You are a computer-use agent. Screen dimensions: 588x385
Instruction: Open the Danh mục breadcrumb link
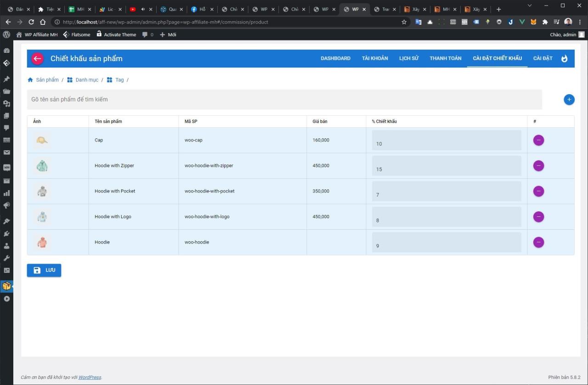pyautogui.click(x=86, y=80)
